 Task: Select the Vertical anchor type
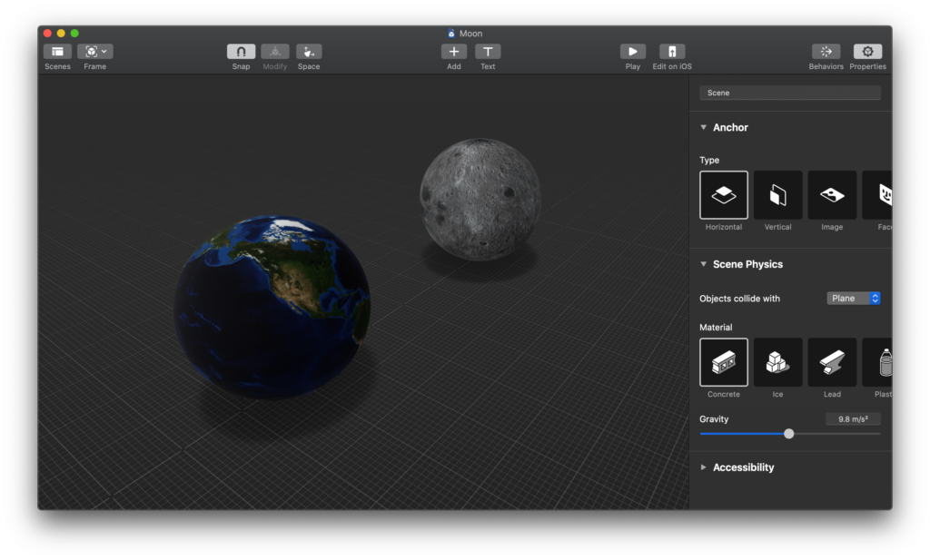click(777, 195)
